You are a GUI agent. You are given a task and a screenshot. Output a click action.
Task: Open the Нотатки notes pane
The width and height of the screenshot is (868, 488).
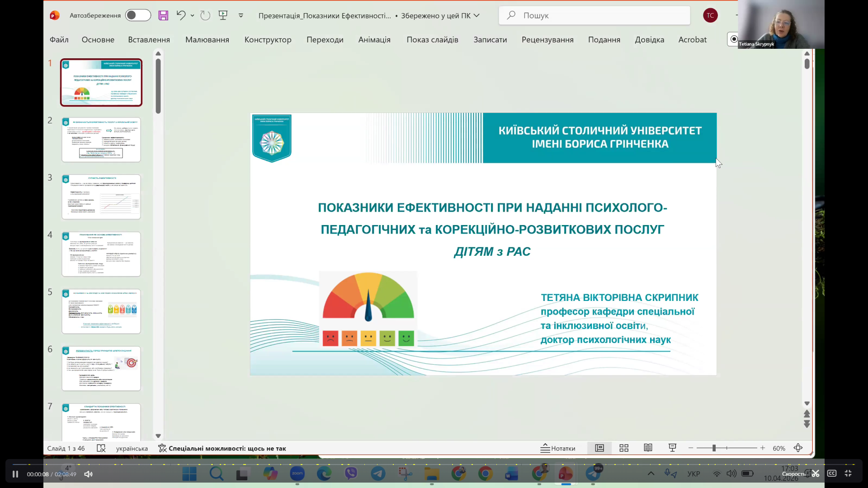pyautogui.click(x=559, y=448)
